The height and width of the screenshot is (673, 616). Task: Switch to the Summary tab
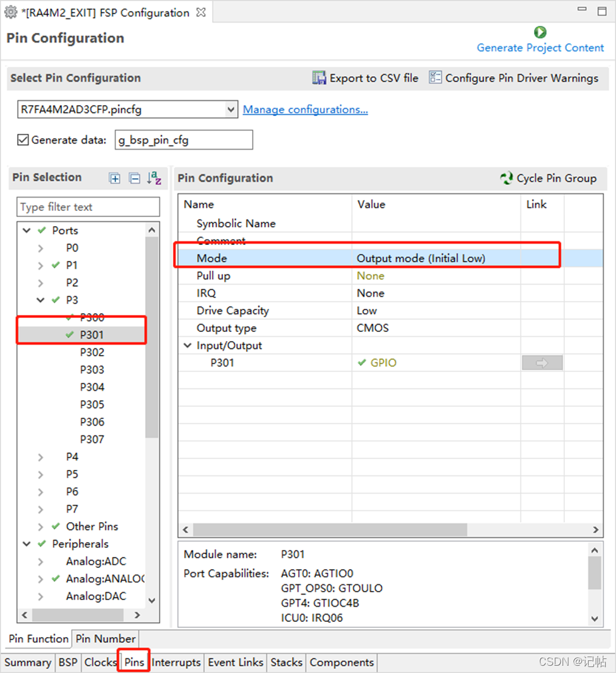(x=28, y=662)
